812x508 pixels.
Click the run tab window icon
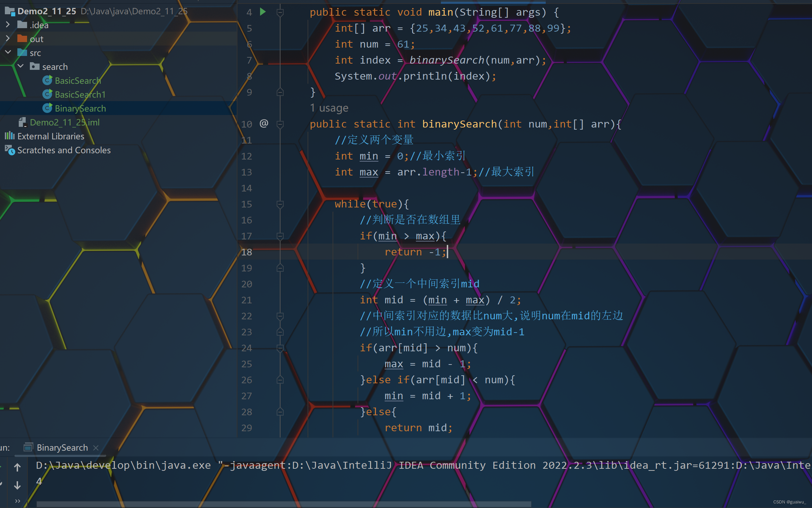pyautogui.click(x=28, y=447)
